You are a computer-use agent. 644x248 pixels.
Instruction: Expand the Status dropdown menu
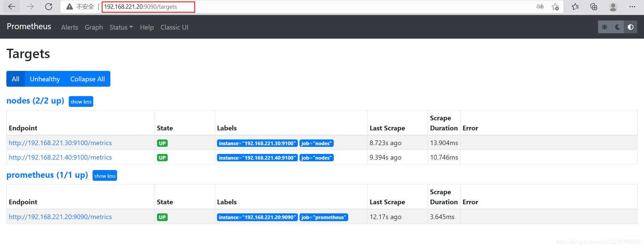[121, 27]
